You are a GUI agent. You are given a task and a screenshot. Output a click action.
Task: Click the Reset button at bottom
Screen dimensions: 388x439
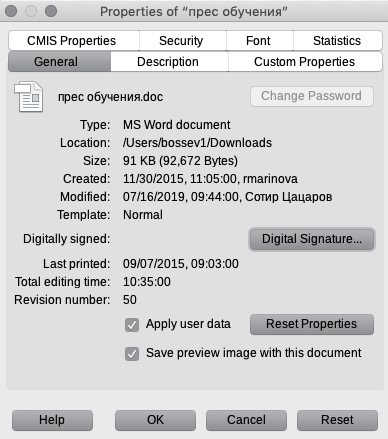(x=337, y=420)
